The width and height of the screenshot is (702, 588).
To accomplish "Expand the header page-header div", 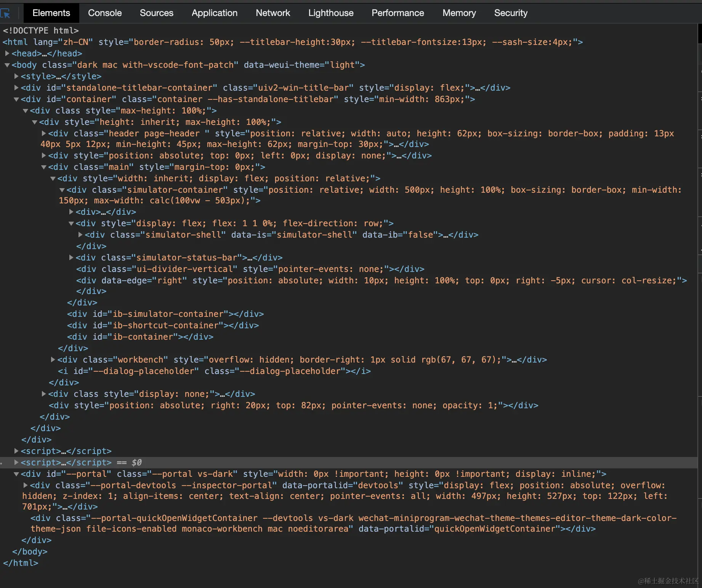I will [43, 133].
